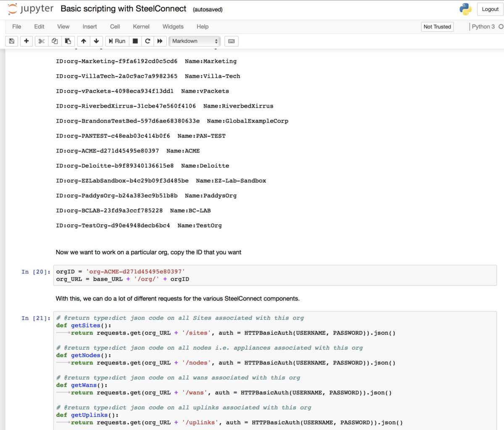Screen dimensions: 504x430
Task: Restart the kernel icon
Action: click(x=147, y=41)
